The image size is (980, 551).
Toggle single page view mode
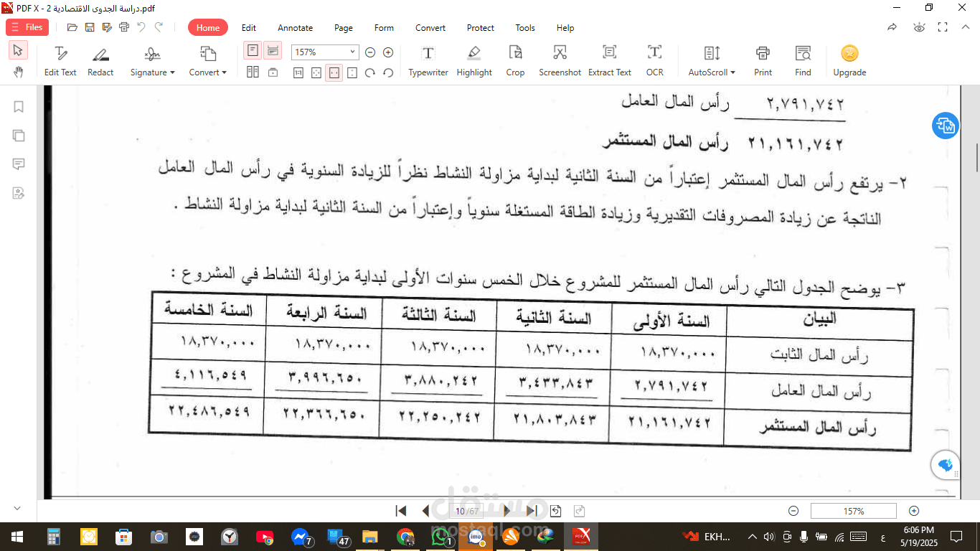pyautogui.click(x=253, y=51)
